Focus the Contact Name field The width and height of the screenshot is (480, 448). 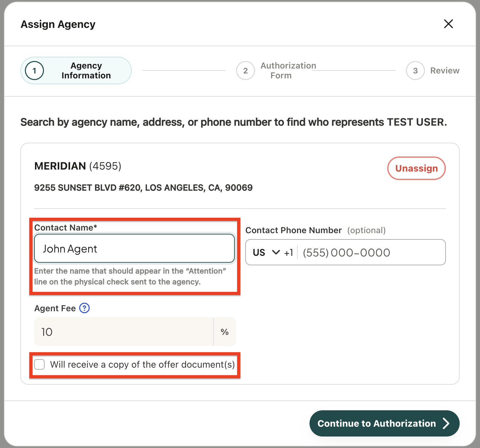point(134,249)
